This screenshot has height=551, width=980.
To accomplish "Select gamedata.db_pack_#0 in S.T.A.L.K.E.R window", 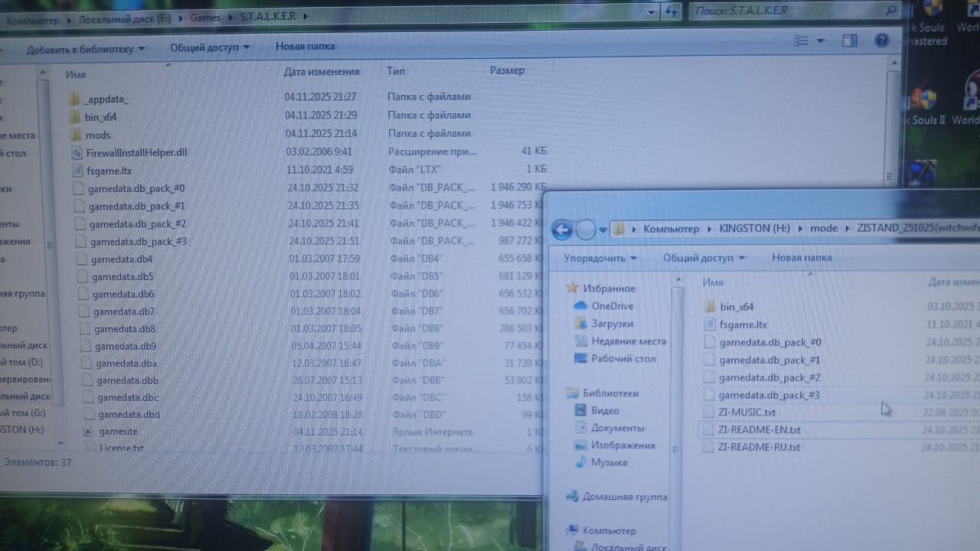I will pos(129,188).
